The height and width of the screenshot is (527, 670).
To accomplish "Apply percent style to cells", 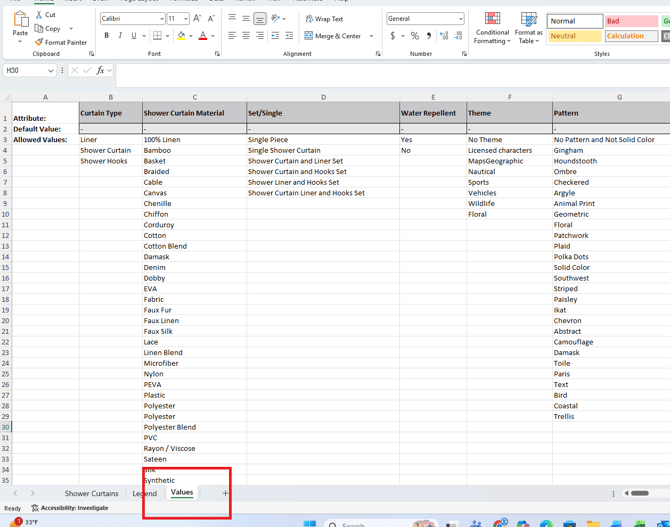I will click(x=415, y=36).
